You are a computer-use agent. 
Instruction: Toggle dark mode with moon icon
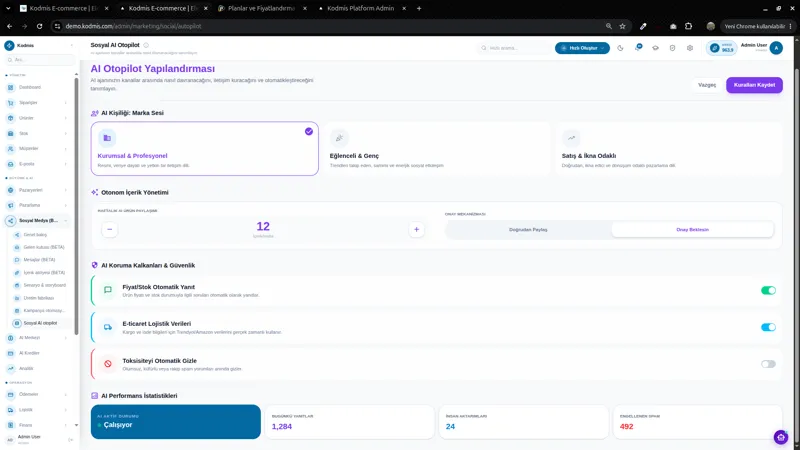pyautogui.click(x=620, y=48)
